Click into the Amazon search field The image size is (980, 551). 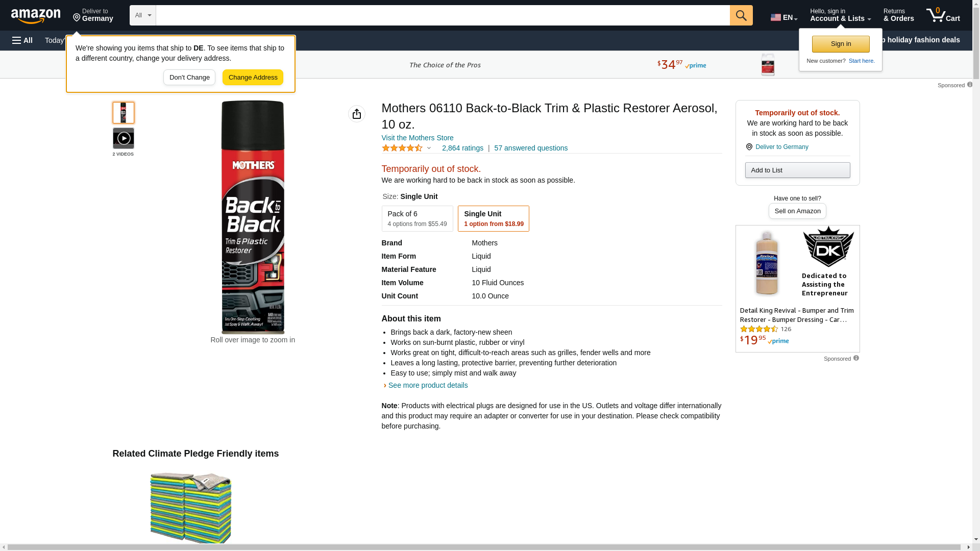point(442,15)
